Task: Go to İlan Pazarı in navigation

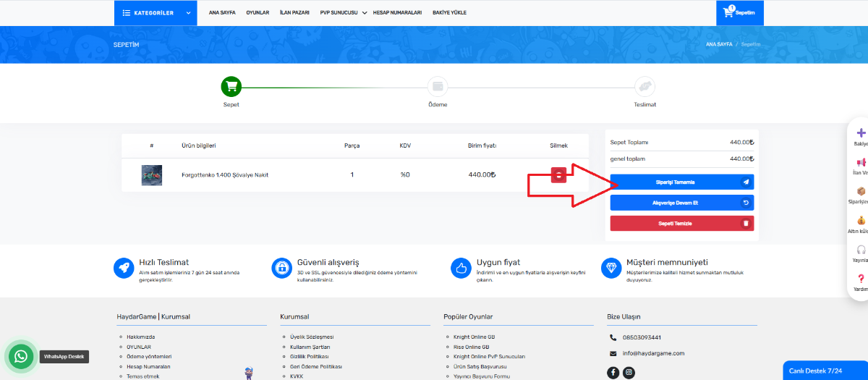Action: click(x=294, y=13)
